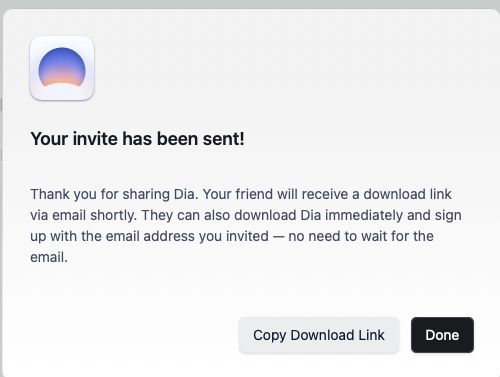Image resolution: width=500 pixels, height=377 pixels.
Task: Click the Dia app icon
Action: click(62, 68)
